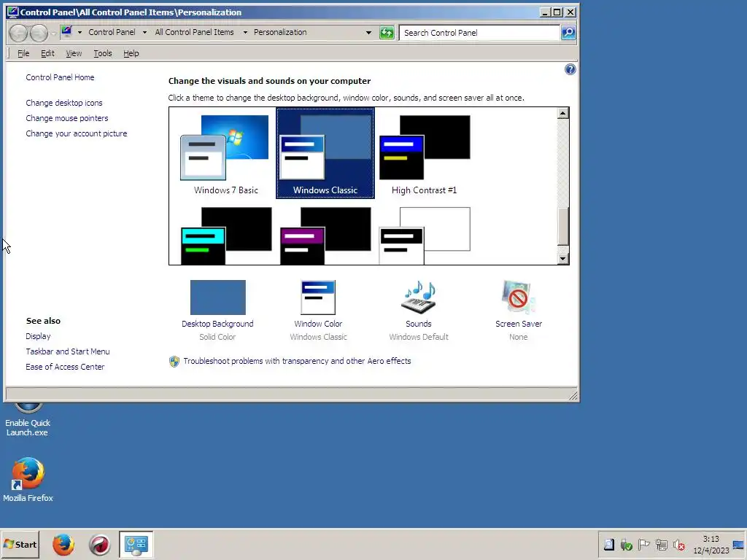Open the Sounds music notes icon
Viewport: 747px width, 560px height.
coord(419,297)
